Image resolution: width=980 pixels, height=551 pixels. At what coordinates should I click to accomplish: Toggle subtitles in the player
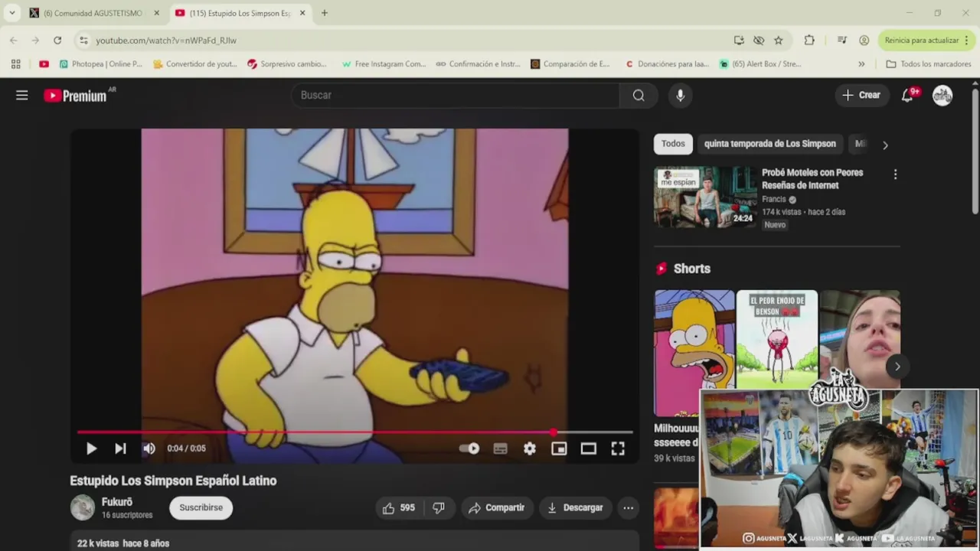[x=501, y=448]
